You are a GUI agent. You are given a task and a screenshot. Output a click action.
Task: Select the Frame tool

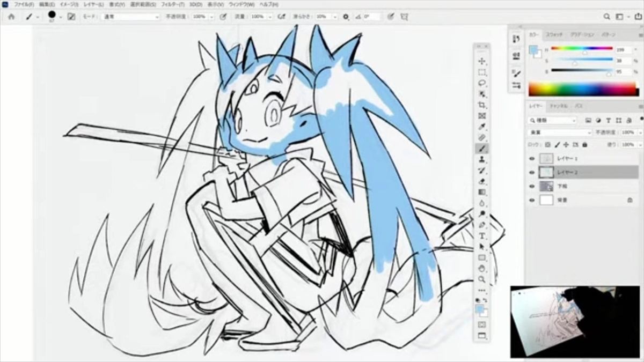(481, 116)
